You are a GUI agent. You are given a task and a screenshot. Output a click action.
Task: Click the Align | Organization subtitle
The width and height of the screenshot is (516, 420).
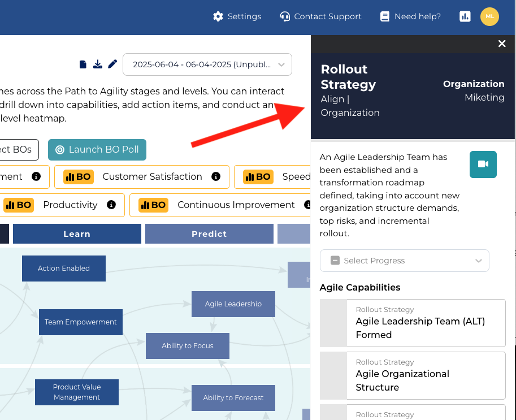tap(350, 106)
